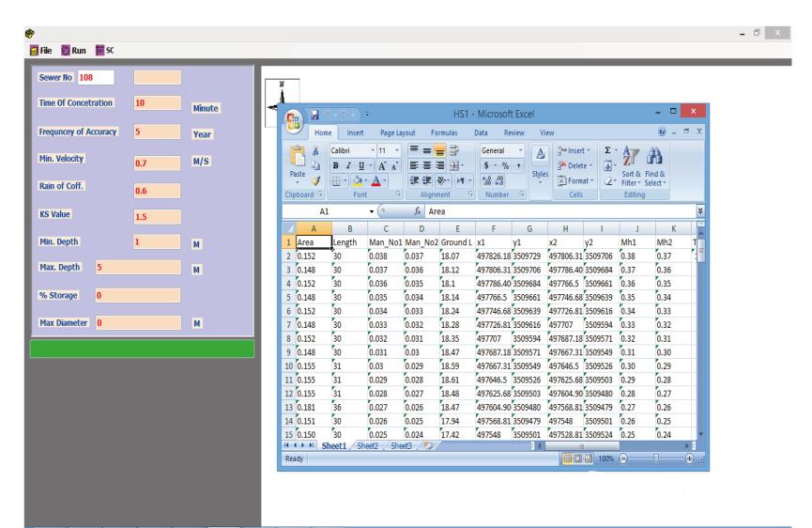Click the Paste clipboard icon

click(298, 157)
